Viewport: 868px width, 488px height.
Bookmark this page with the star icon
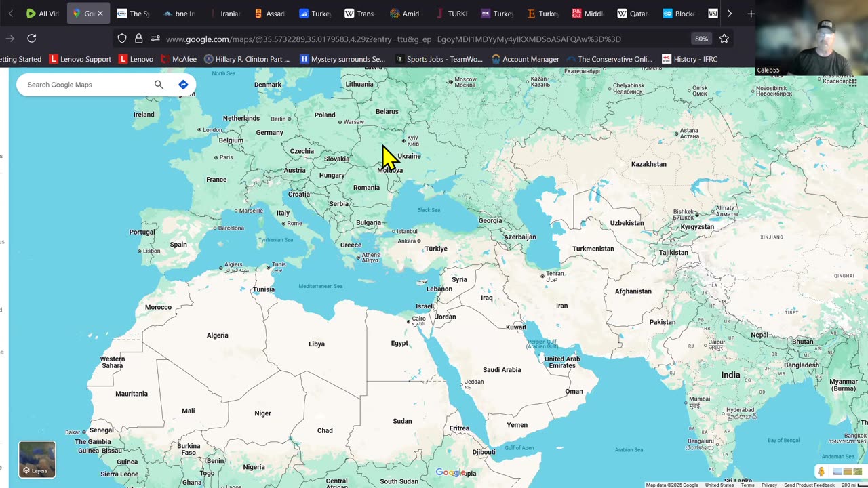[x=724, y=39]
